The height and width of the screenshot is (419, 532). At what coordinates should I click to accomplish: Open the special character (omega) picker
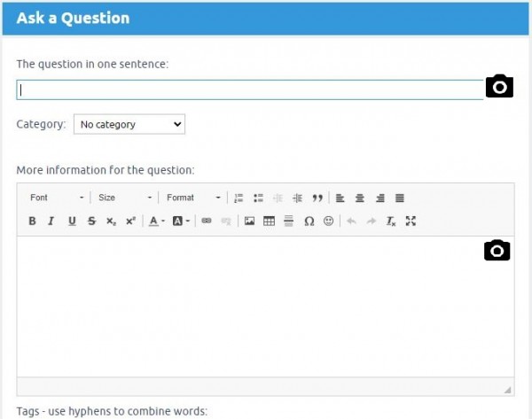(x=309, y=221)
